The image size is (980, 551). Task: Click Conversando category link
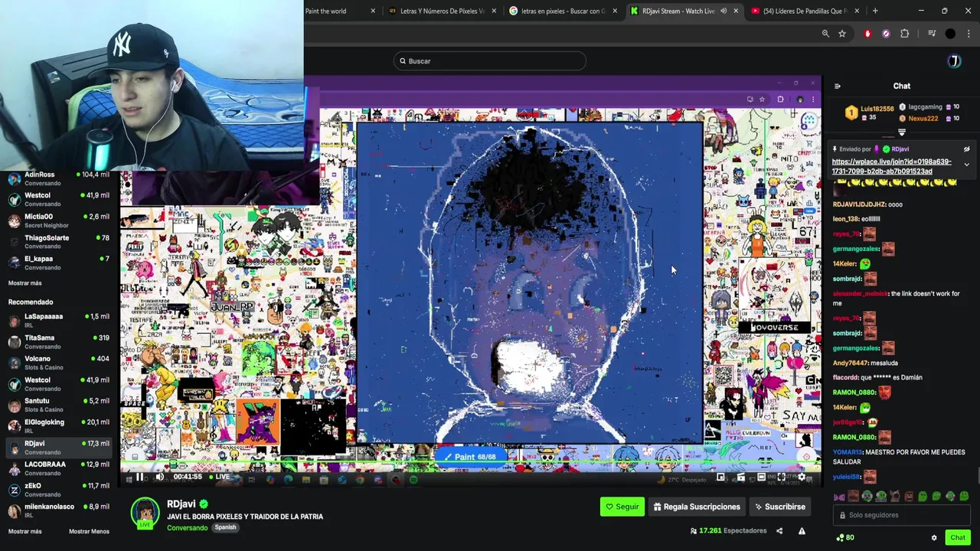coord(187,528)
